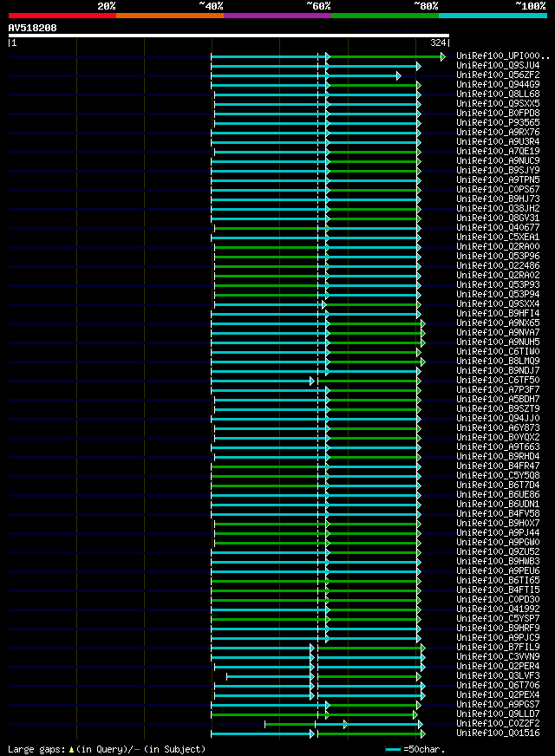Click UniRef100_B9H0X7 label
The image size is (555, 756).
click(498, 523)
